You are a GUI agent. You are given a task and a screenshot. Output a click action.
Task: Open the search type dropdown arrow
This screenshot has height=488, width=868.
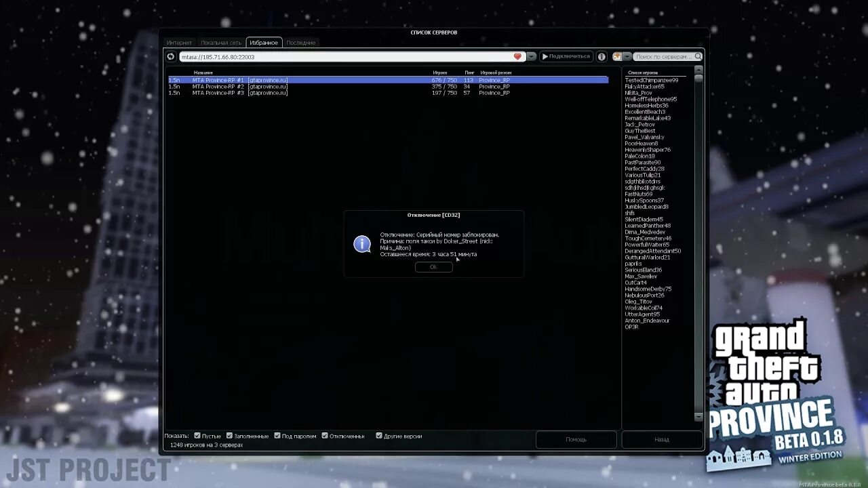tap(627, 57)
